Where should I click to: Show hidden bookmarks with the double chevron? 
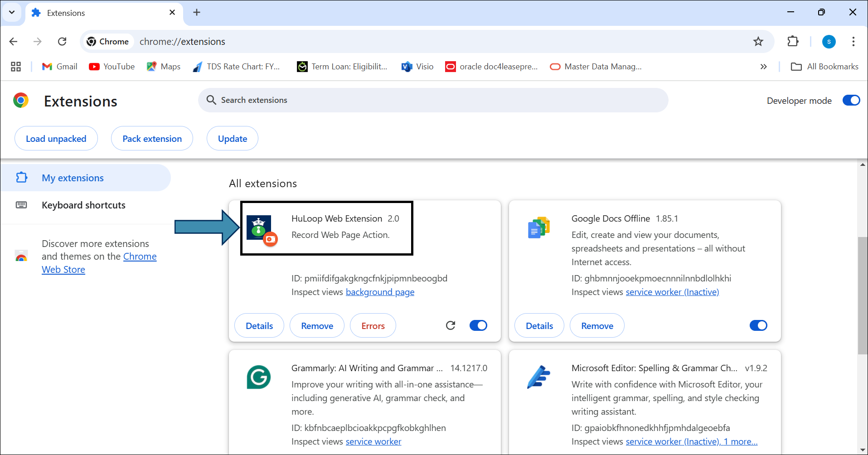(x=763, y=67)
